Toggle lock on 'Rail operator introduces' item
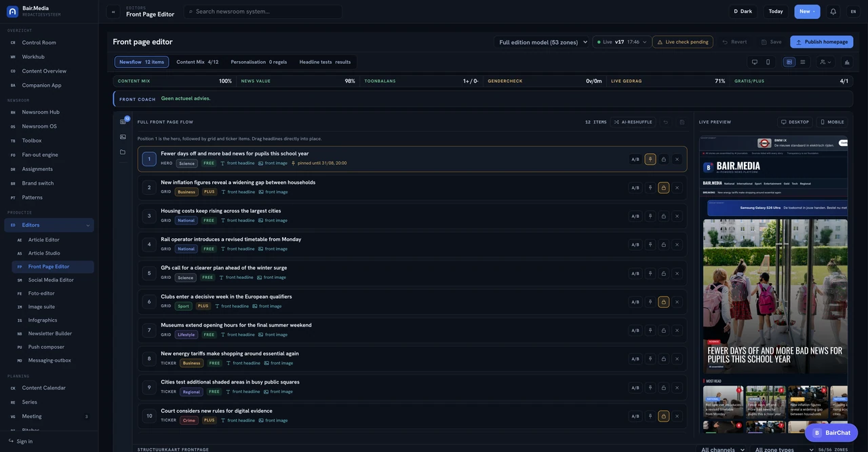 point(663,245)
